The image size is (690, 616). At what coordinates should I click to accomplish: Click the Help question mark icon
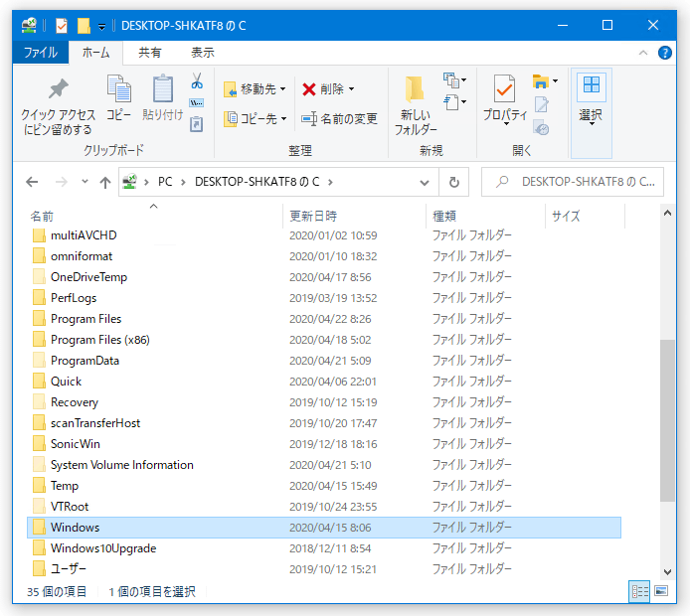(x=664, y=53)
